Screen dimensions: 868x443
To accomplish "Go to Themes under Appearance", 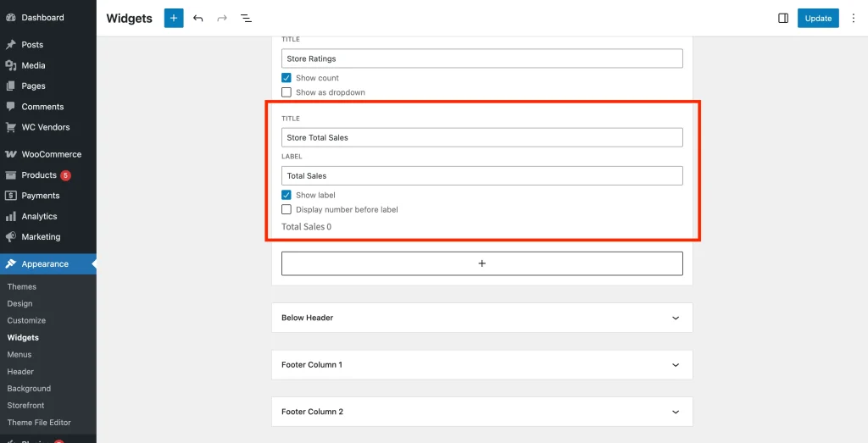I will [22, 287].
